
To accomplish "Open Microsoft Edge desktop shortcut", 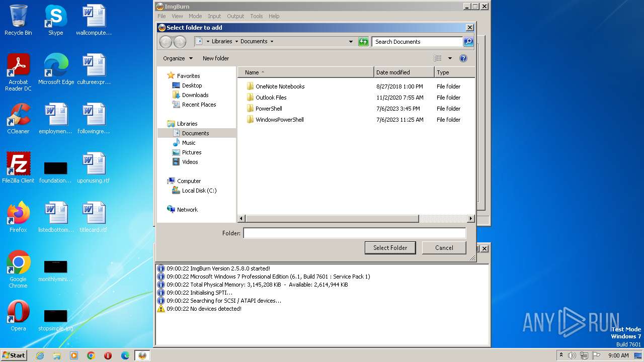I will pos(56,69).
